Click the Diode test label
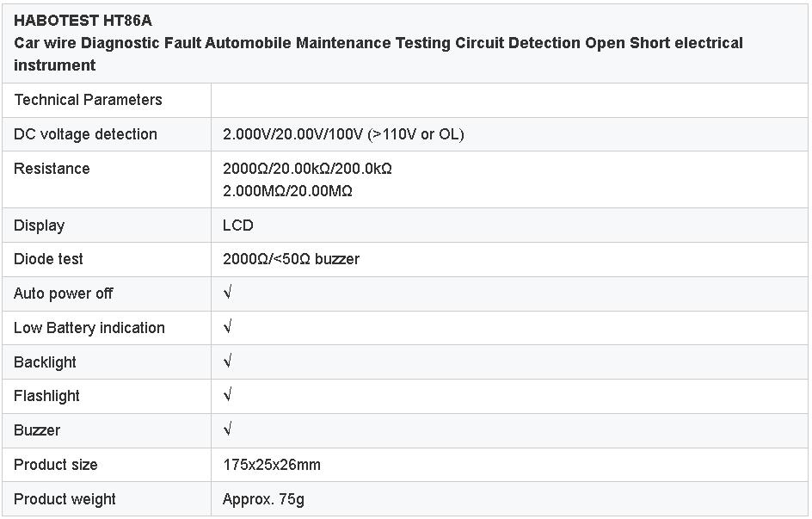 pyautogui.click(x=48, y=259)
